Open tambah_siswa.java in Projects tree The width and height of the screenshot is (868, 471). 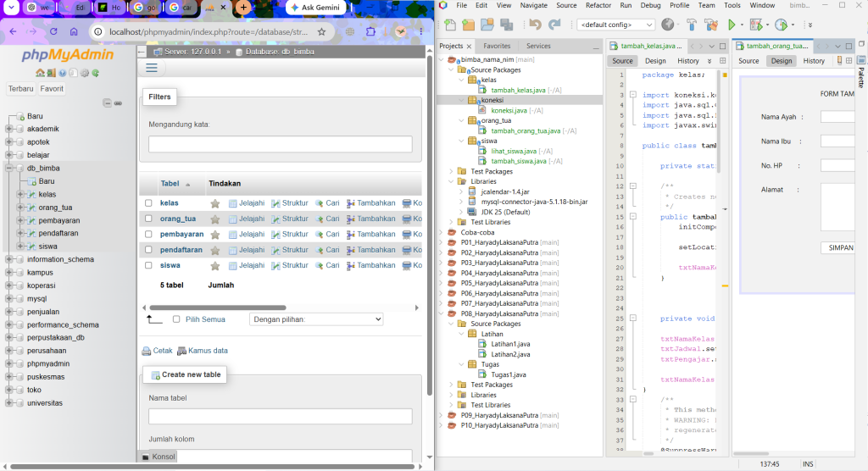point(519,161)
